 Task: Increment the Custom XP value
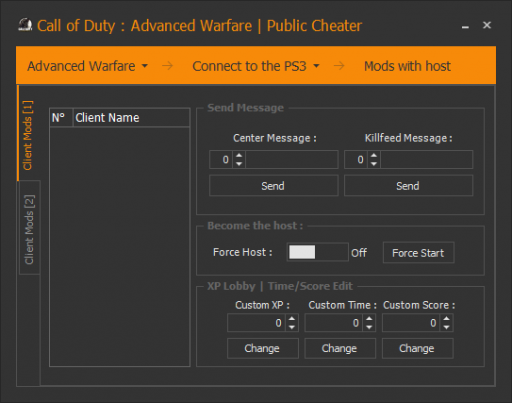coord(292,318)
